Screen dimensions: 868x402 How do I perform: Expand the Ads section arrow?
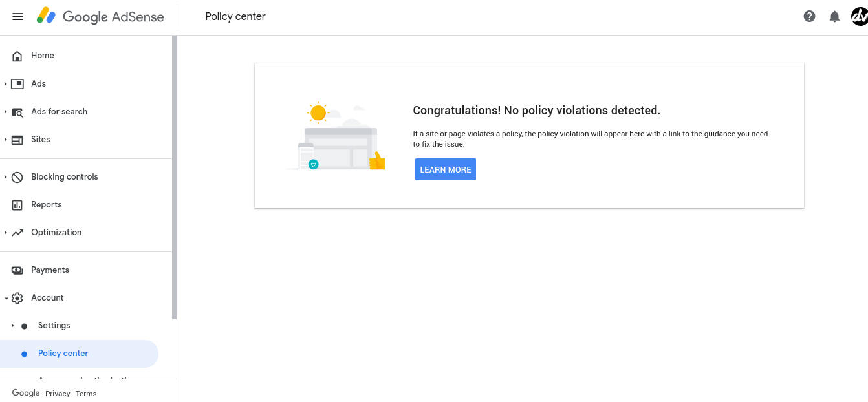click(6, 83)
